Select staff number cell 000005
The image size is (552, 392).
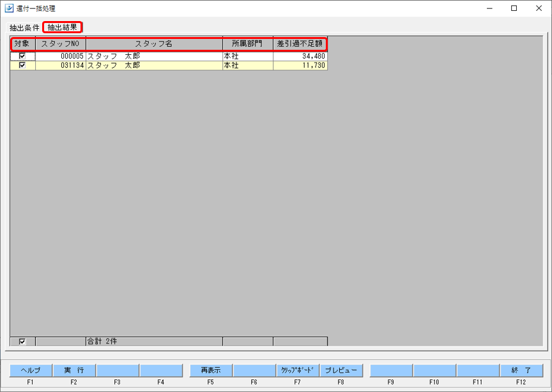61,56
